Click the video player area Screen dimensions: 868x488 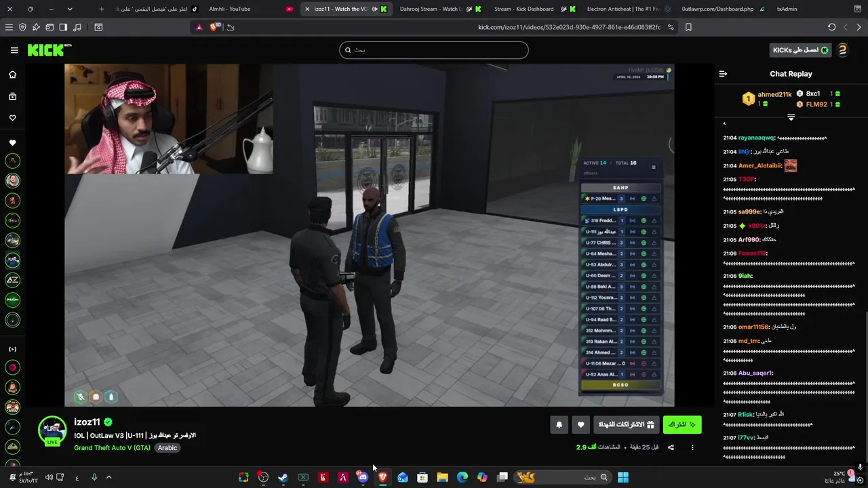pos(370,235)
